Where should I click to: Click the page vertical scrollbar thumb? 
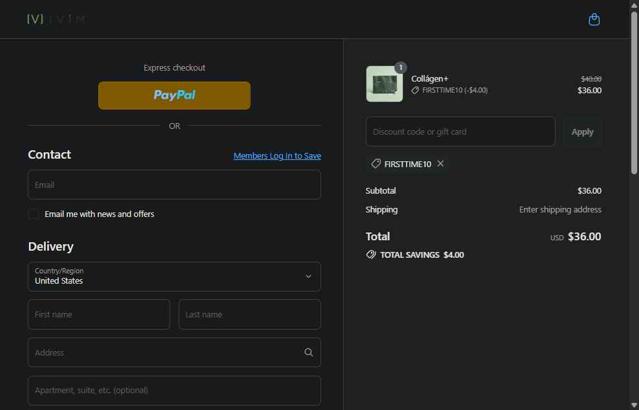point(634,93)
